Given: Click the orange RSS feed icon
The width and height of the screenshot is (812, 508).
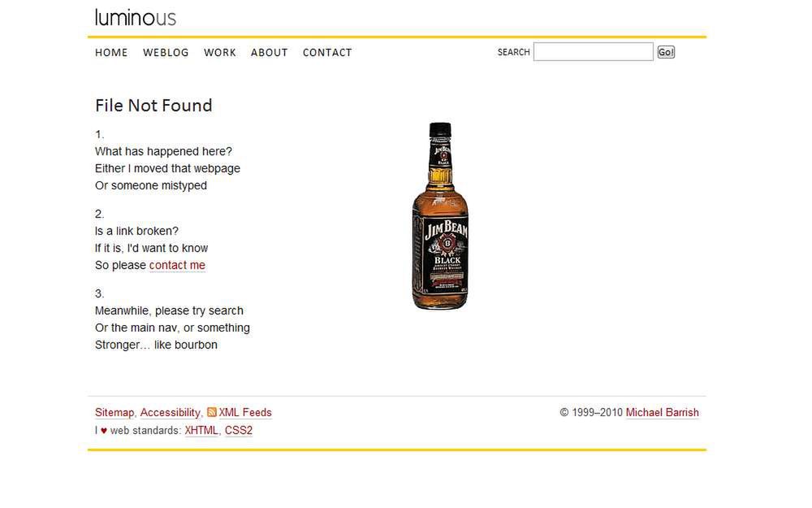Looking at the screenshot, I should [211, 412].
